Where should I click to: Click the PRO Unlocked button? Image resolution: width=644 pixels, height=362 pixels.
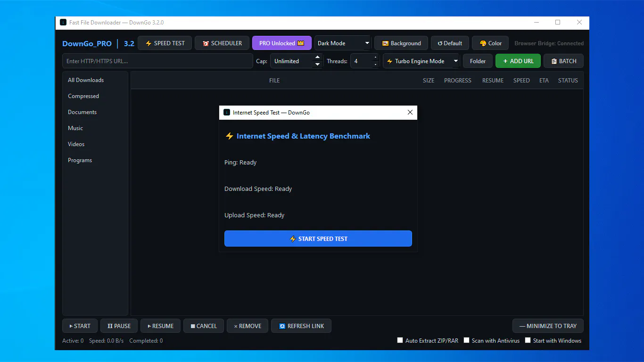tap(282, 43)
